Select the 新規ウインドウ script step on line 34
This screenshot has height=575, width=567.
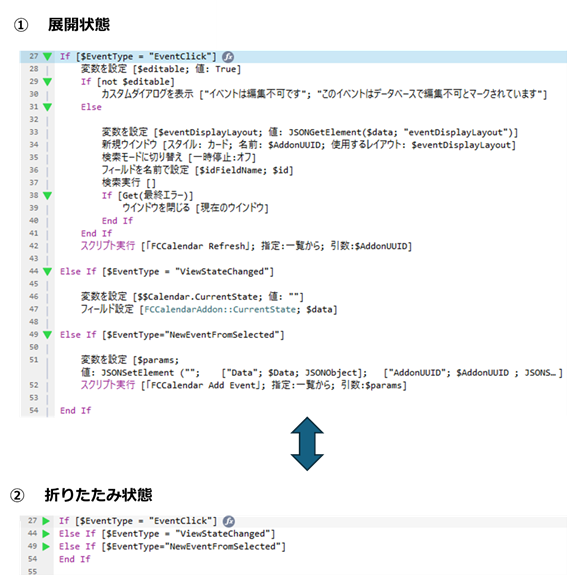pos(309,145)
